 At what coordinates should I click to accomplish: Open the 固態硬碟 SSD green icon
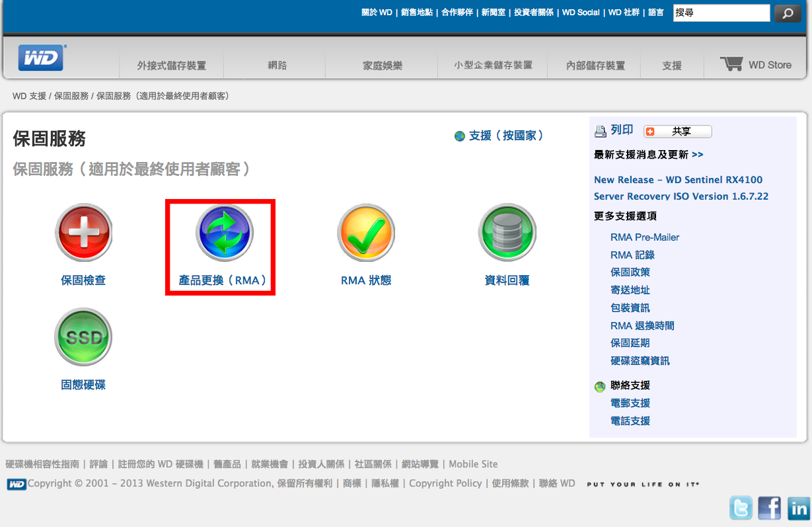tap(83, 337)
